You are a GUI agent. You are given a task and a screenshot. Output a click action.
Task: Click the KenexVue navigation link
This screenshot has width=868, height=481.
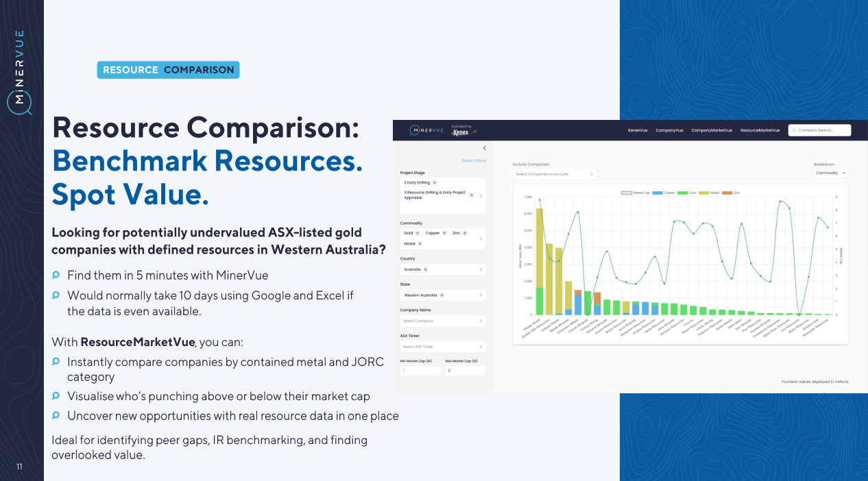[638, 130]
